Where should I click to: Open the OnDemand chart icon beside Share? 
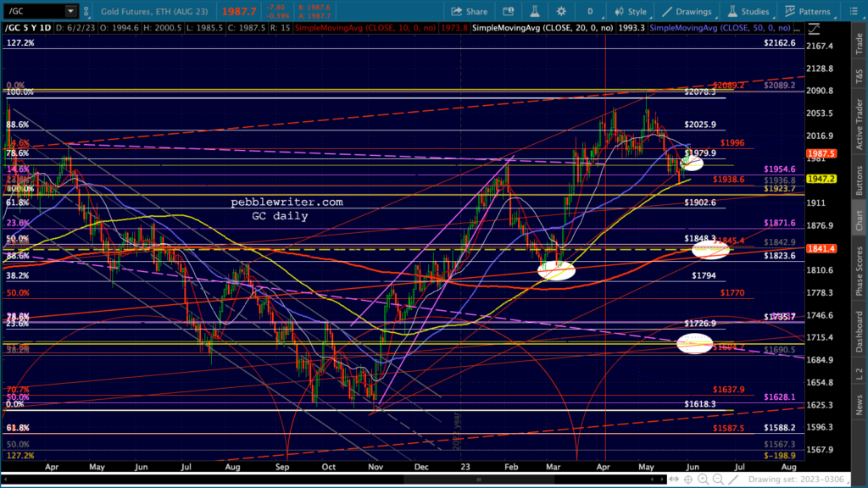click(x=509, y=11)
